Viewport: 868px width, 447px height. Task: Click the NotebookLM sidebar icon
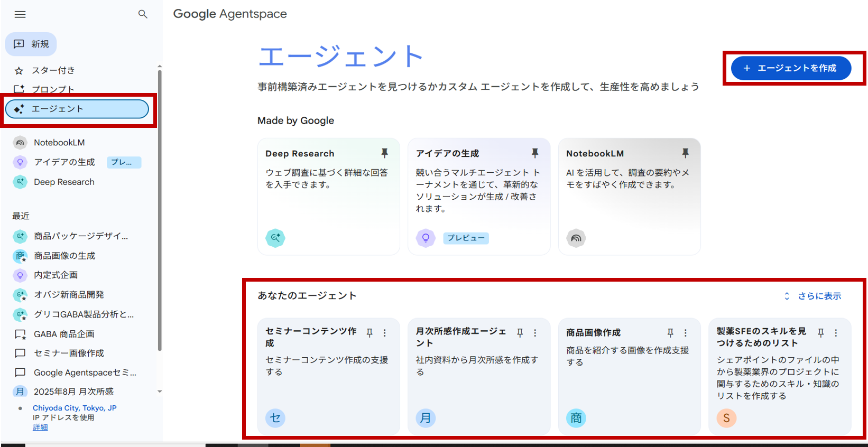click(x=20, y=143)
